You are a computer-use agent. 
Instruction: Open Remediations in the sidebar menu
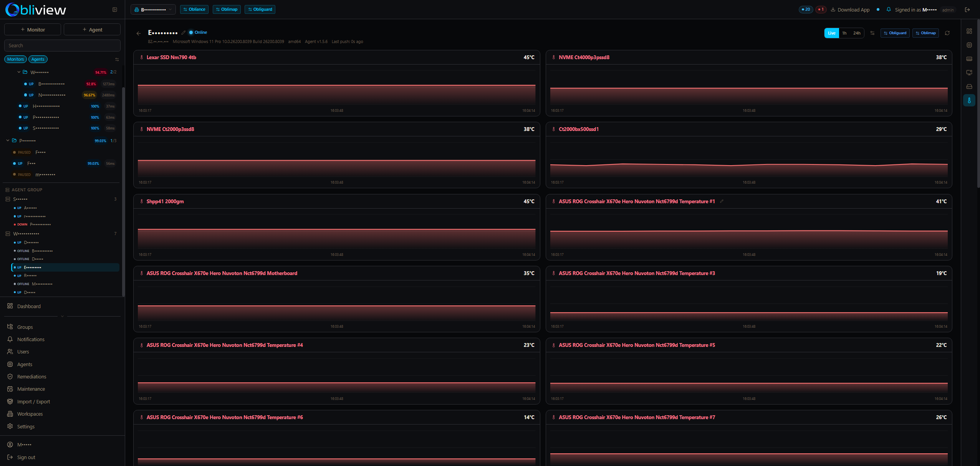click(x=31, y=376)
